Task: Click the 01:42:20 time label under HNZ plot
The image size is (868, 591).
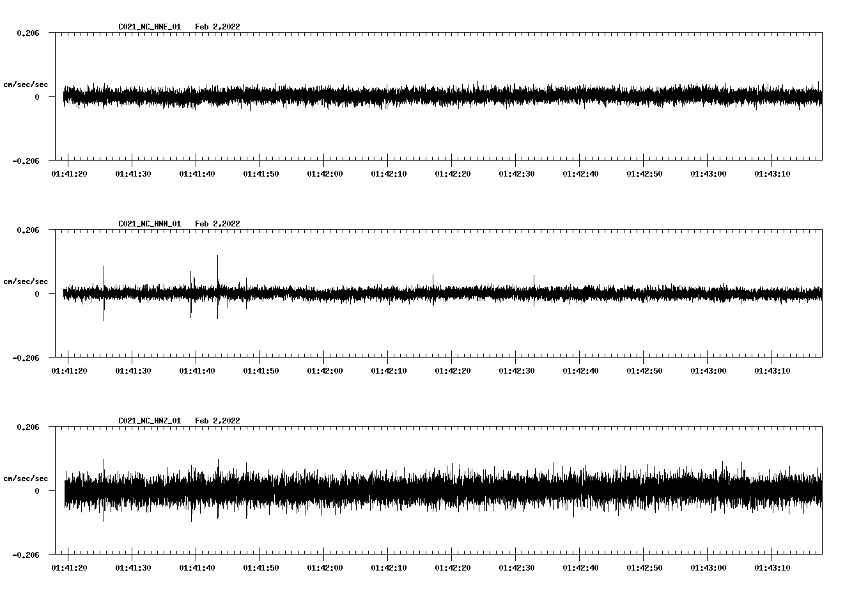Action: coord(453,568)
